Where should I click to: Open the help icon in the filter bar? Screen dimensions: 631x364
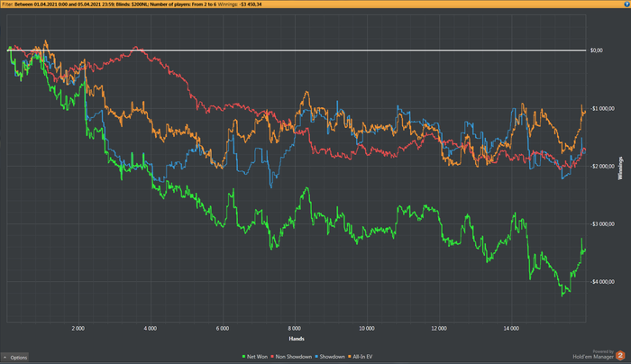pos(626,4)
